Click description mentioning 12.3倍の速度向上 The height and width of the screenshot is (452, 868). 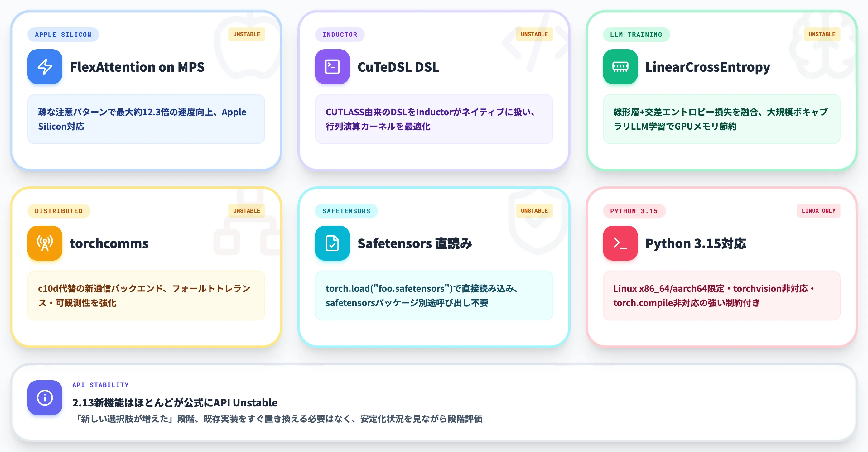[146, 119]
